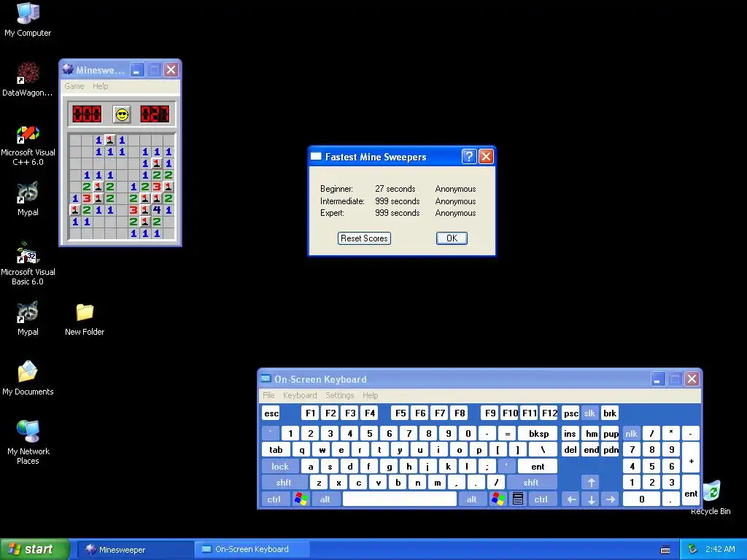Open the Game menu in Minesweeper
747x560 pixels.
[74, 86]
